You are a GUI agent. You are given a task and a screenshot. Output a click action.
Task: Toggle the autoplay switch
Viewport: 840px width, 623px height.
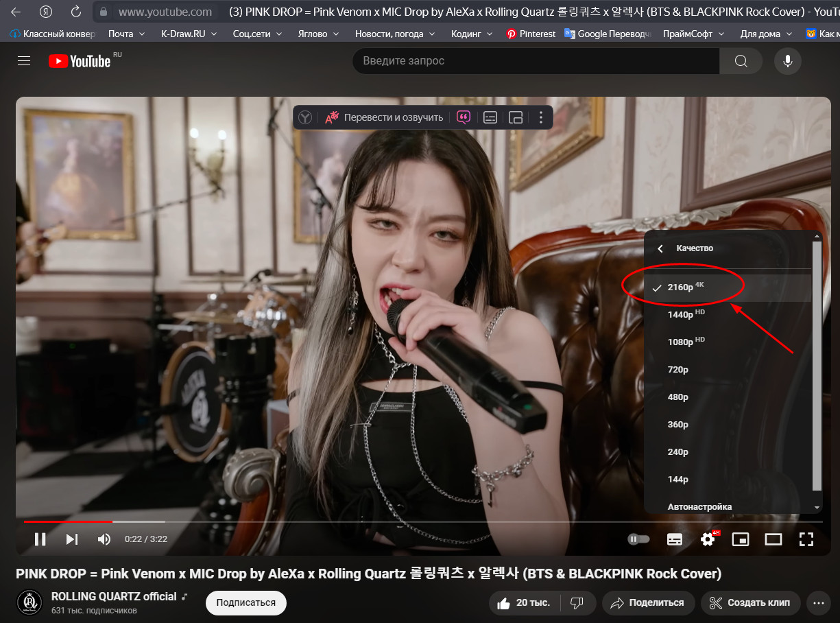(638, 539)
